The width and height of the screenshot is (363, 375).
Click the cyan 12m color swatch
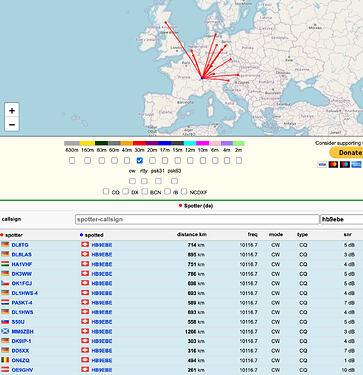pos(190,143)
